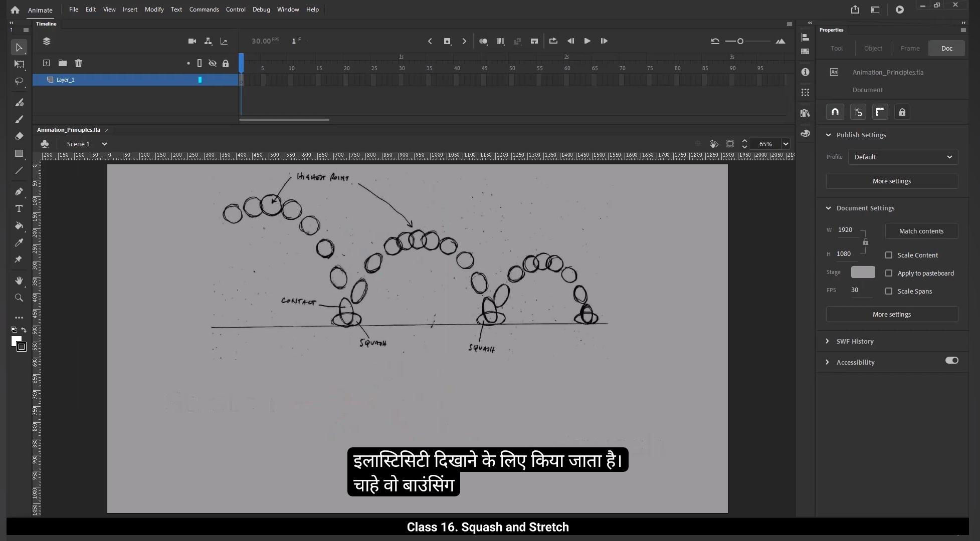The height and width of the screenshot is (541, 980).
Task: Select the Rectangle tool
Action: pos(19,153)
